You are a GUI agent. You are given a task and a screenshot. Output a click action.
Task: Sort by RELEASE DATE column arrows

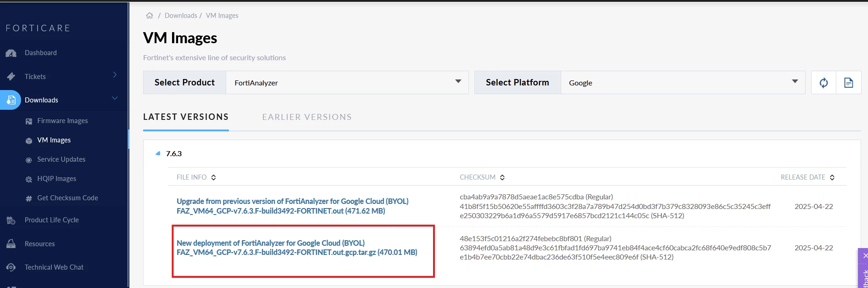pyautogui.click(x=832, y=177)
